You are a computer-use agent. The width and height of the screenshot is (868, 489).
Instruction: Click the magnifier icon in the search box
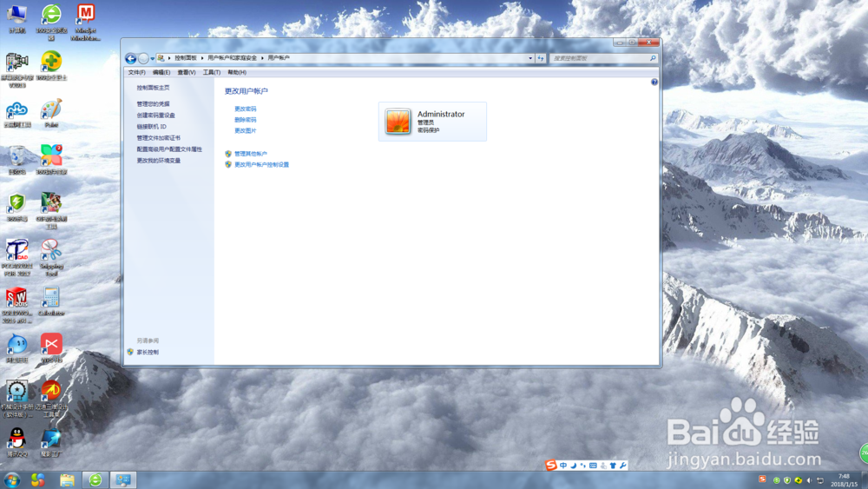point(653,58)
